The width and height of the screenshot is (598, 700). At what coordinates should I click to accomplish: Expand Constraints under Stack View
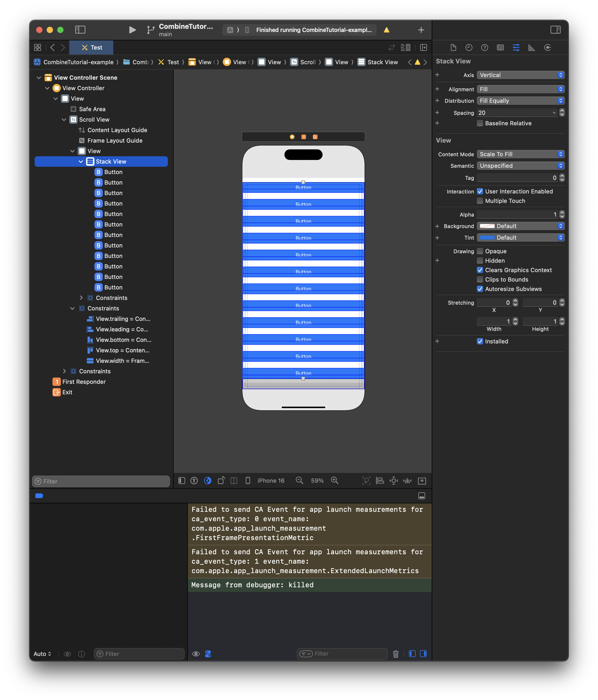click(81, 298)
